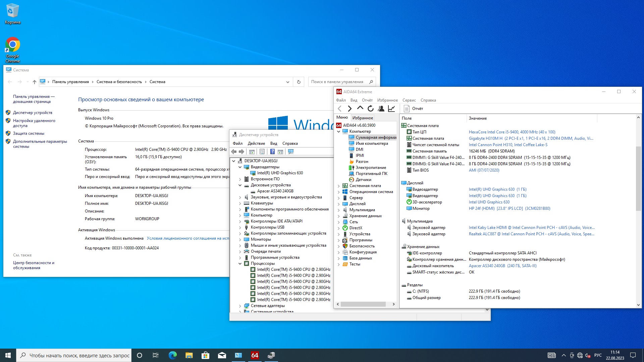Expand Операционная система in AIDA64 tree
644x362 pixels.
point(338,192)
